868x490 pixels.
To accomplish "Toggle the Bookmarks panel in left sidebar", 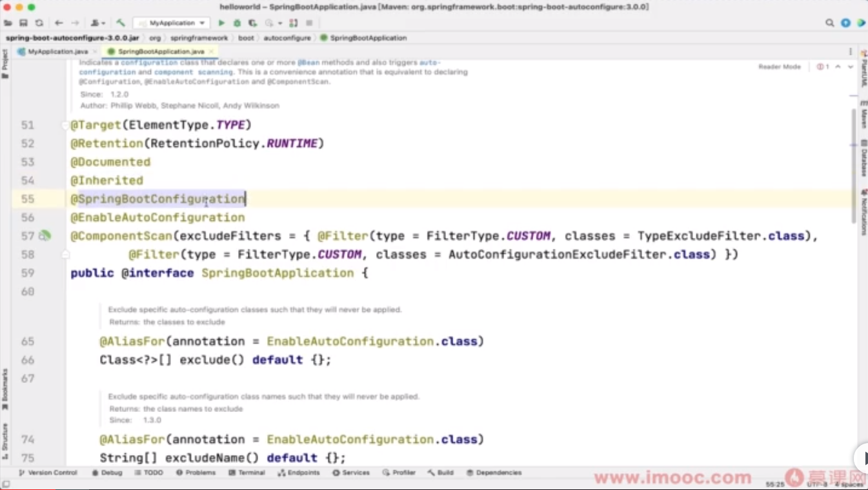I will point(5,393).
